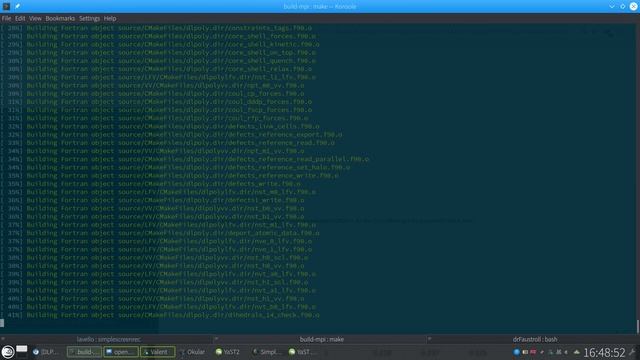The height and width of the screenshot is (360, 640).
Task: Expand the hidden system tray icons arrow
Action: pyautogui.click(x=576, y=352)
